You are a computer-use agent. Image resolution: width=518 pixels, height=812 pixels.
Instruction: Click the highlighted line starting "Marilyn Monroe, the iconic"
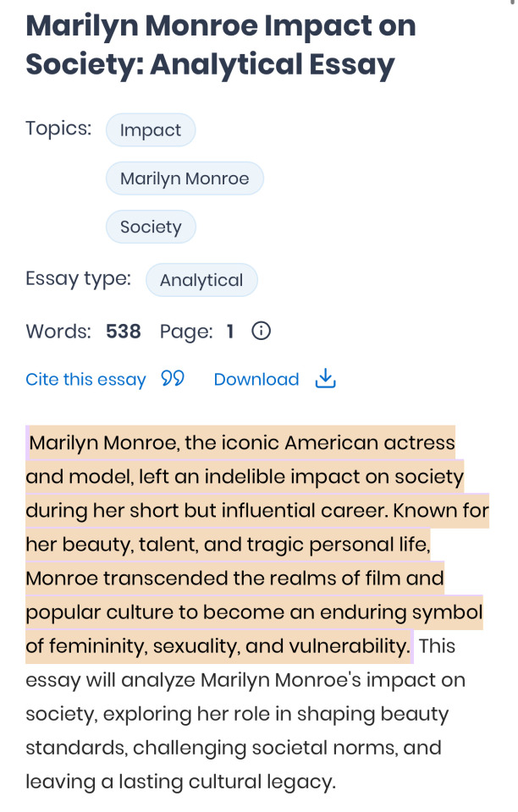(242, 443)
